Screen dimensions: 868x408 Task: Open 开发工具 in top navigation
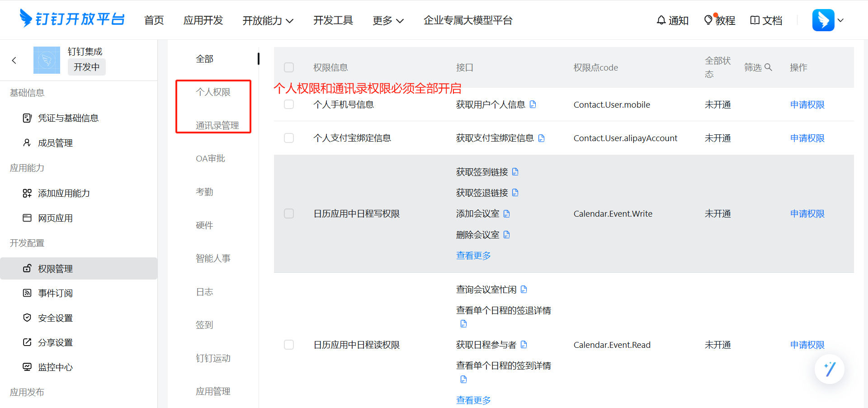point(333,20)
